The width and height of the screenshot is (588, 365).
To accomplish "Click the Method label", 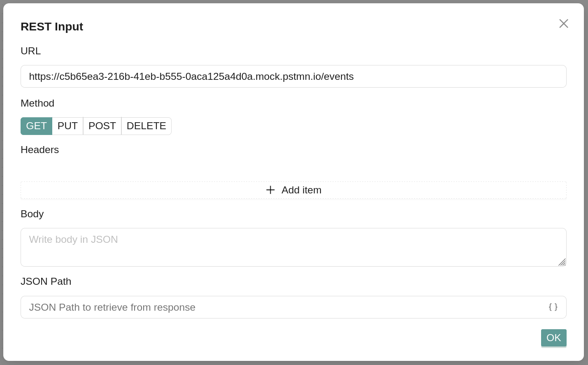I will click(37, 103).
